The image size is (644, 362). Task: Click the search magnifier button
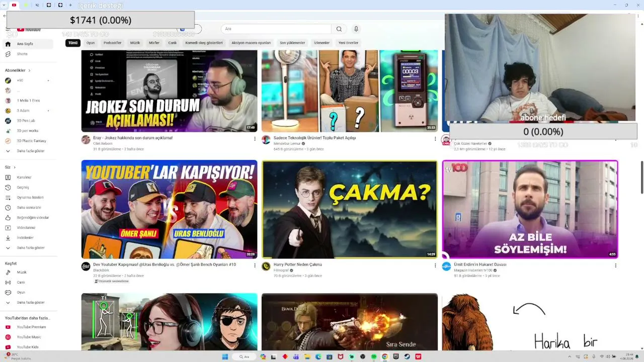(339, 29)
